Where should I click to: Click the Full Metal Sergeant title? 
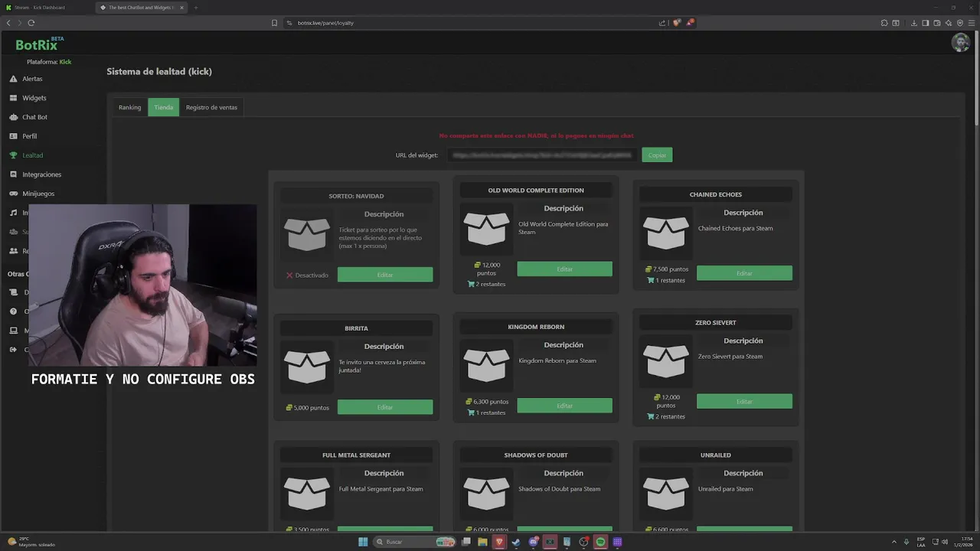click(x=357, y=455)
